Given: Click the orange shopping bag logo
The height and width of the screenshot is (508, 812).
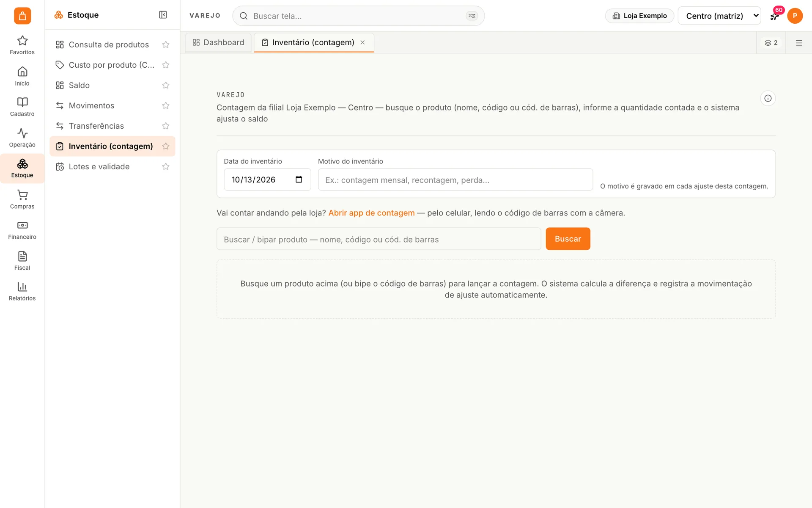Looking at the screenshot, I should (x=22, y=16).
